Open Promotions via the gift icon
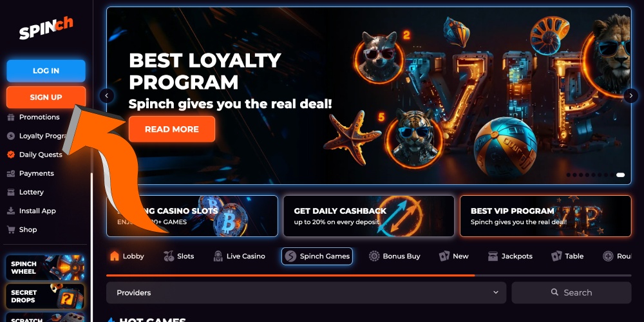This screenshot has height=322, width=644. tap(11, 117)
